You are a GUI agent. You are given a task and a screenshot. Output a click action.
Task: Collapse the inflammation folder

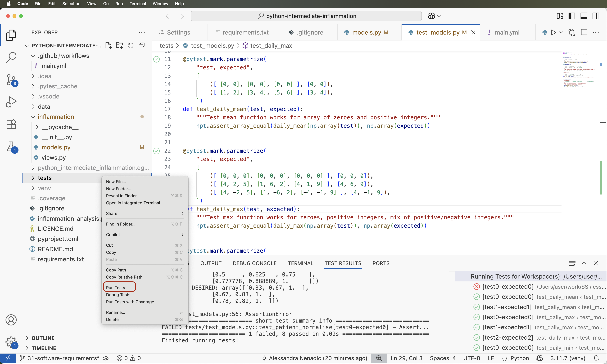click(x=33, y=117)
